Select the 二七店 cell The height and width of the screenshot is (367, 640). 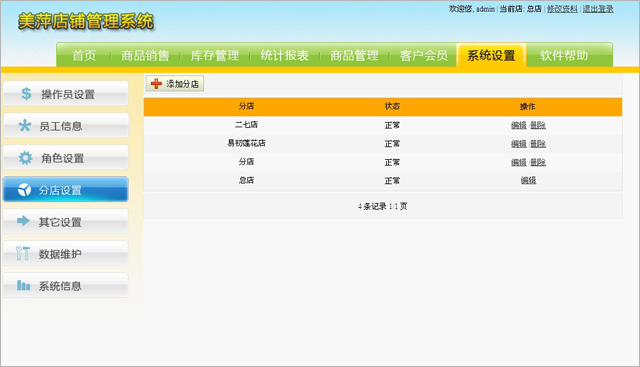click(246, 125)
